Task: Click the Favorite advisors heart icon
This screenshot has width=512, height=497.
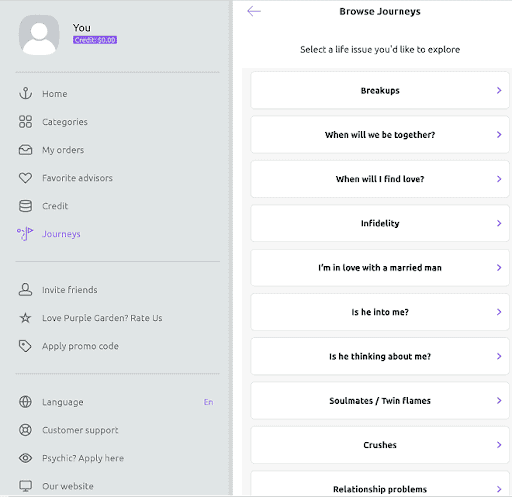Action: (x=25, y=178)
